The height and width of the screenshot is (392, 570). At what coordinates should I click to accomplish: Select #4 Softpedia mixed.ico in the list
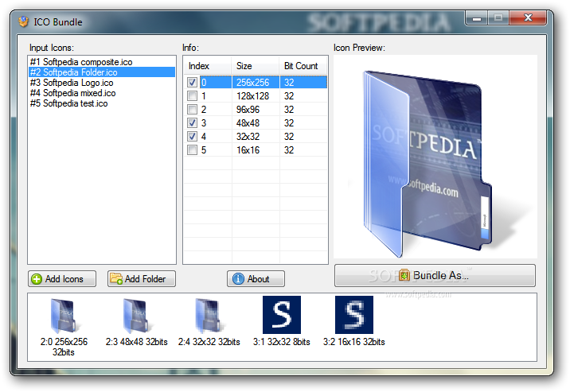click(101, 93)
